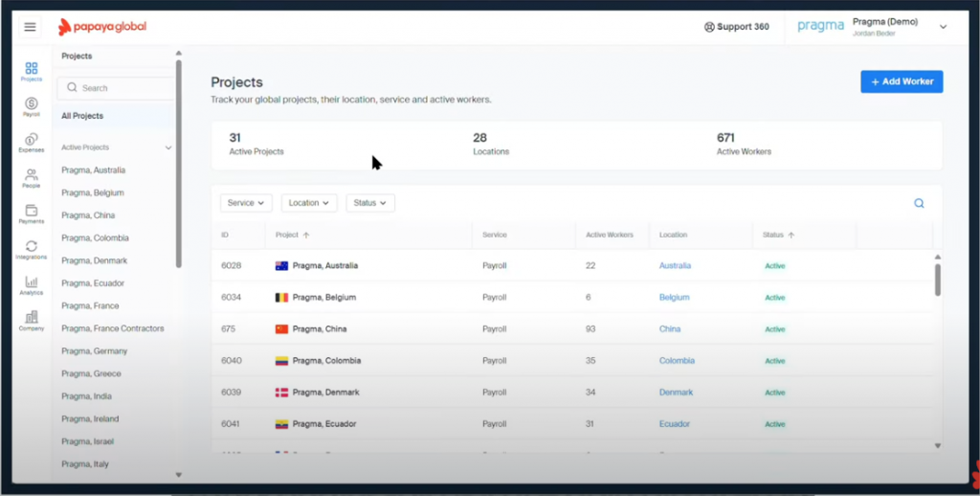Sort by Project column arrow
The height and width of the screenshot is (496, 980).
(x=306, y=236)
